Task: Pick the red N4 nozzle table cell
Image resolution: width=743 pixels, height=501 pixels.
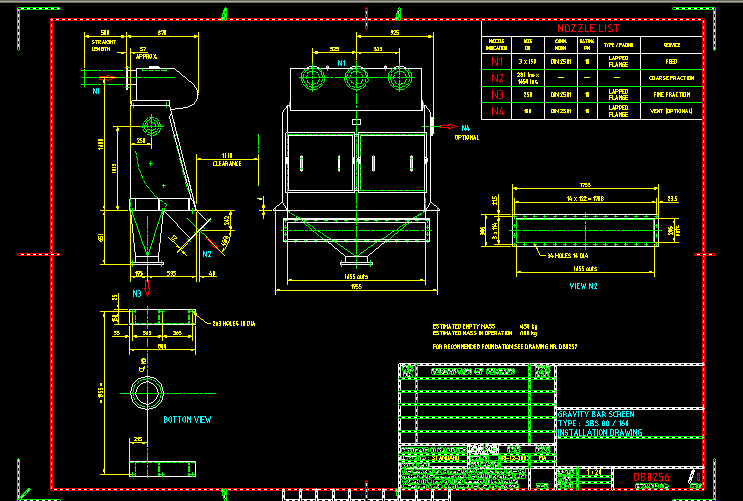Action: point(497,111)
